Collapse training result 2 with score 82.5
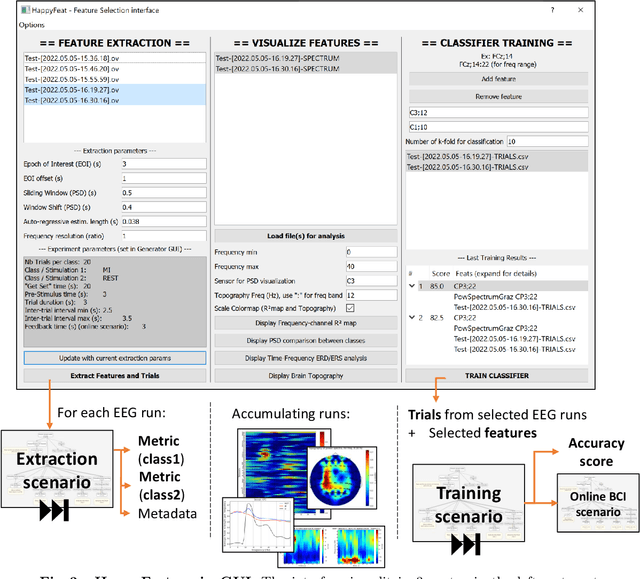640x579 pixels. pyautogui.click(x=411, y=316)
